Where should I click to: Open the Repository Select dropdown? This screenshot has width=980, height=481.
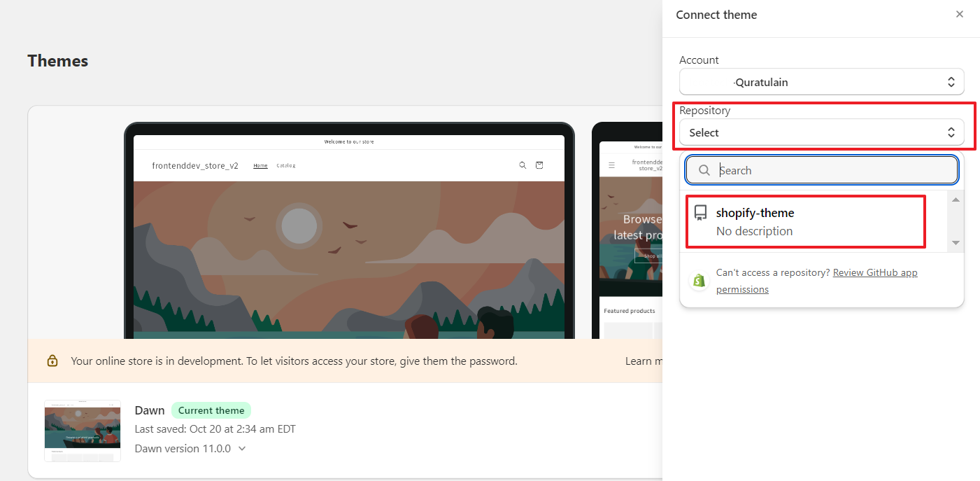(x=821, y=132)
